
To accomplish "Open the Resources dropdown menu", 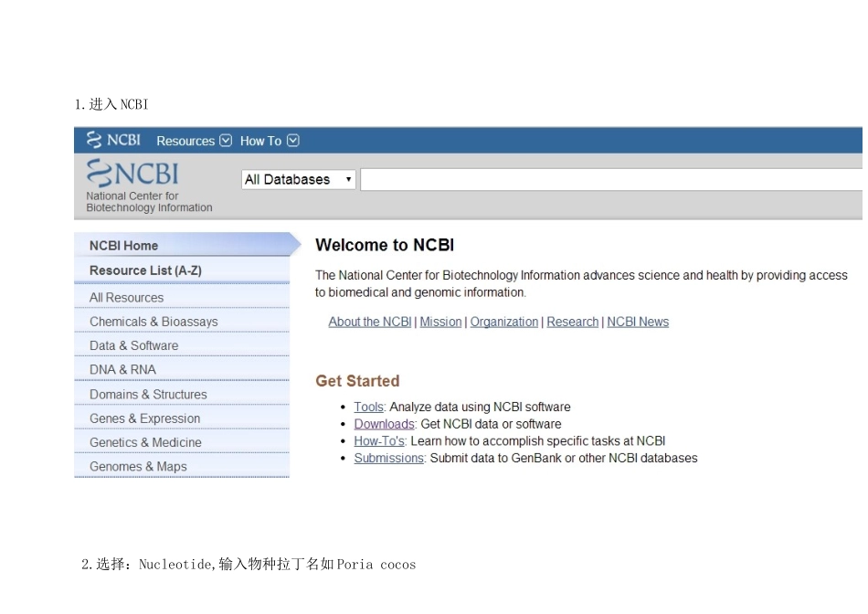I will click(x=194, y=141).
